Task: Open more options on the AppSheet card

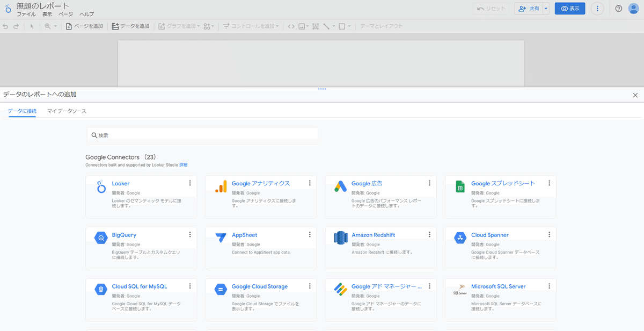Action: point(310,235)
